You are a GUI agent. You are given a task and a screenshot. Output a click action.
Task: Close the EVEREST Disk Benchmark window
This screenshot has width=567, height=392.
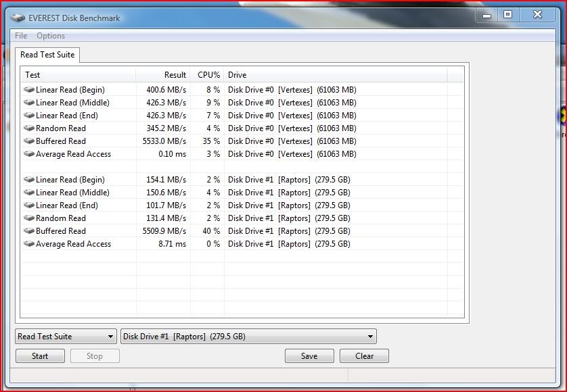pos(538,15)
